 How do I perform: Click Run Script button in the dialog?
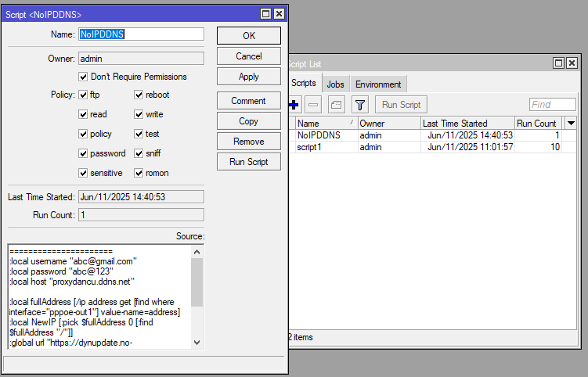point(248,162)
